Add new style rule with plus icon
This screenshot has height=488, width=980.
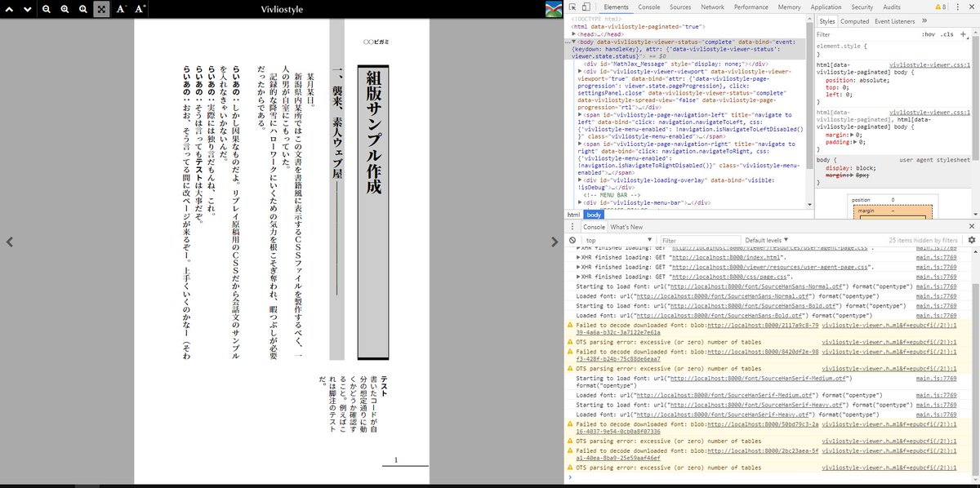coord(964,35)
